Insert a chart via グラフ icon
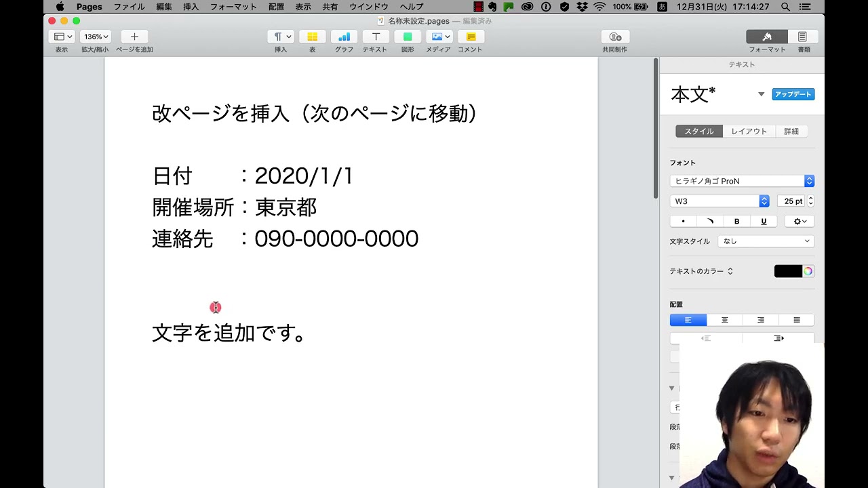868x488 pixels. click(344, 37)
